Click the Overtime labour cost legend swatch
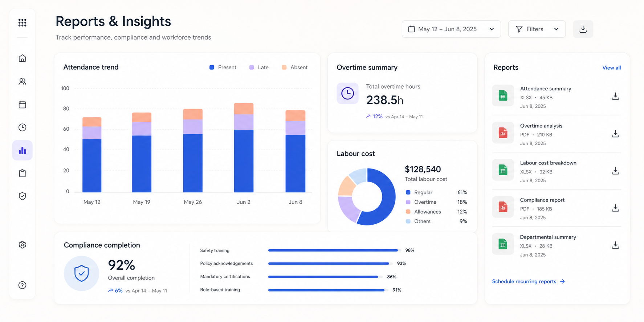This screenshot has width=644, height=322. tap(408, 202)
